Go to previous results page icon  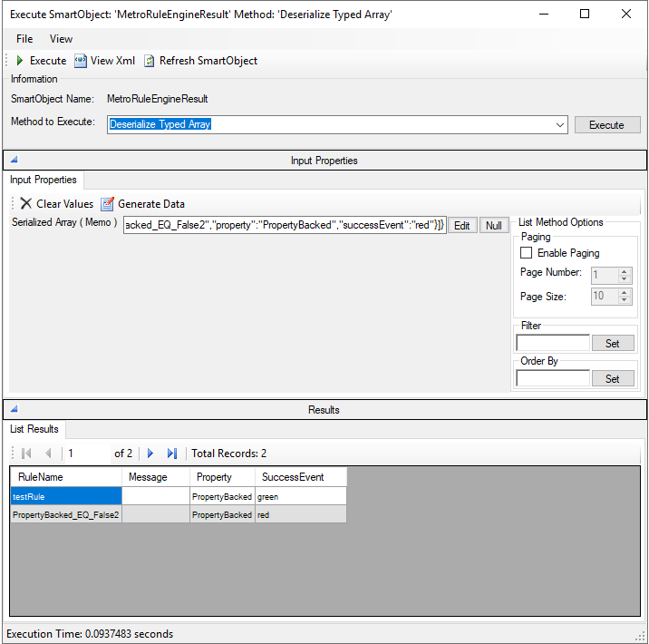[48, 454]
